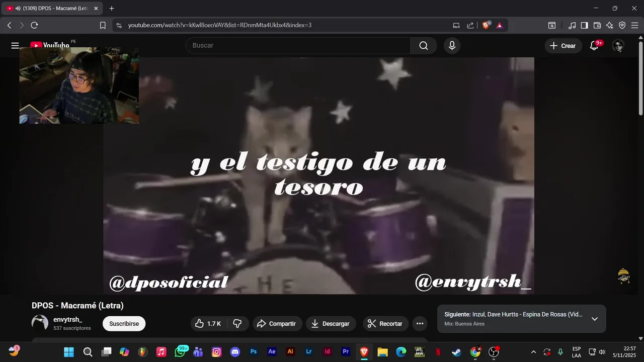This screenshot has height=362, width=644.
Task: Click the Buscar search field
Action: tap(298, 46)
